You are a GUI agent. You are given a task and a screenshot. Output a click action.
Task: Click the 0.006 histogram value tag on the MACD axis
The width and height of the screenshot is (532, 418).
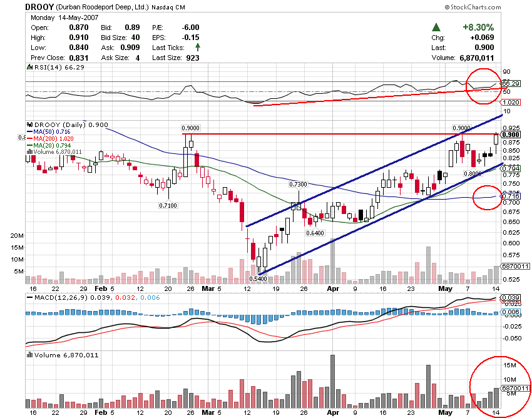[x=511, y=312]
